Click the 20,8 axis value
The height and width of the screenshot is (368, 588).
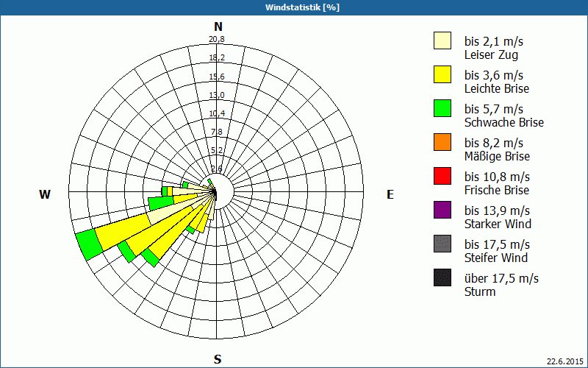pyautogui.click(x=217, y=39)
